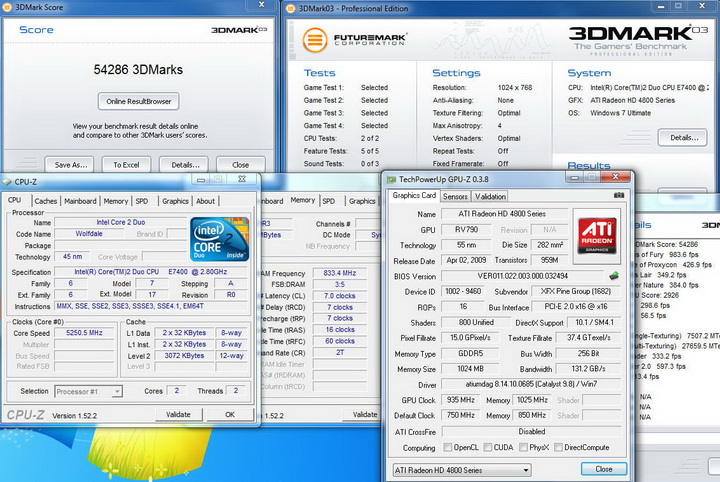Screen dimensions: 720x482
Task: Click the Resolution 1024 x 768 setting
Action: [x=515, y=88]
